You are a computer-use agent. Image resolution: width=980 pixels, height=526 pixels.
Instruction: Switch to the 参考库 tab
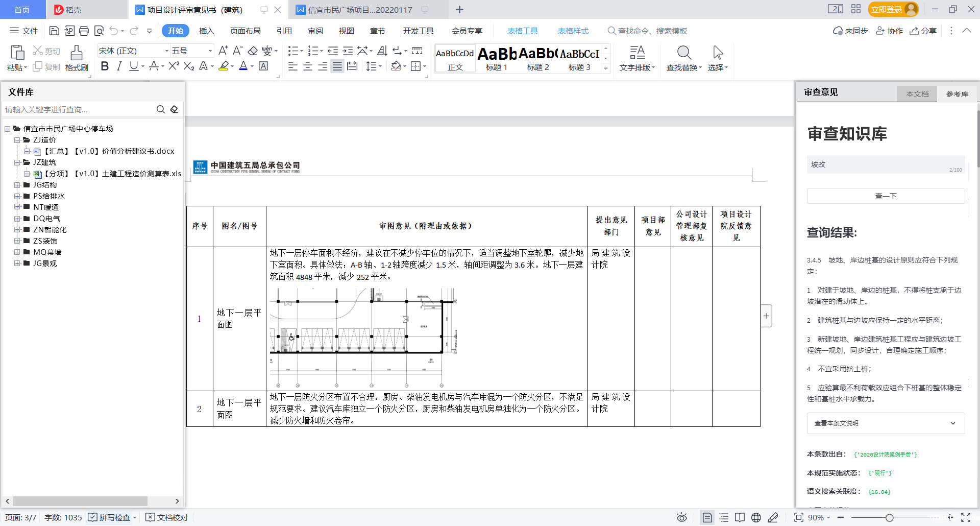pyautogui.click(x=957, y=94)
